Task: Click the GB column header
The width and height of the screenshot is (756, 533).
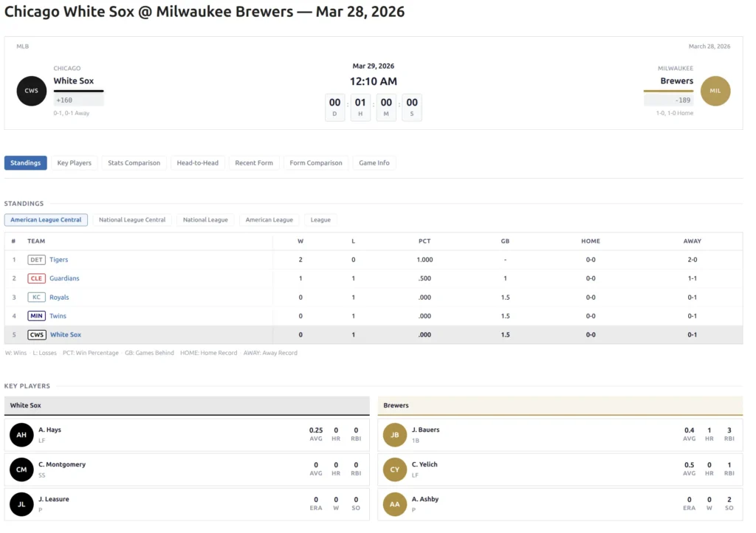Action: point(505,241)
